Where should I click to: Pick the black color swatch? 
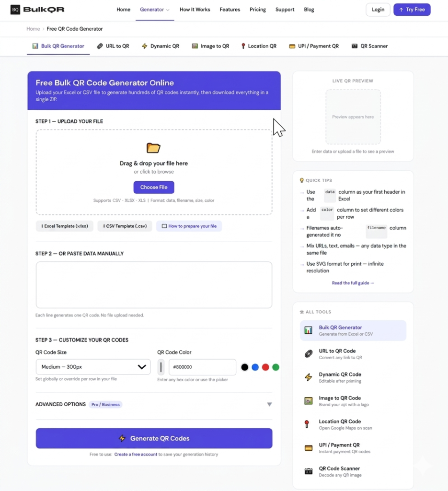(245, 367)
